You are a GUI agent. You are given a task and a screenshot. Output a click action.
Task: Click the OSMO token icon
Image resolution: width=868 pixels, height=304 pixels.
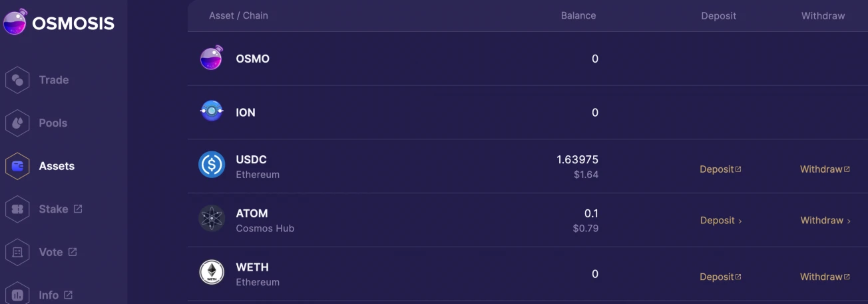click(x=212, y=58)
